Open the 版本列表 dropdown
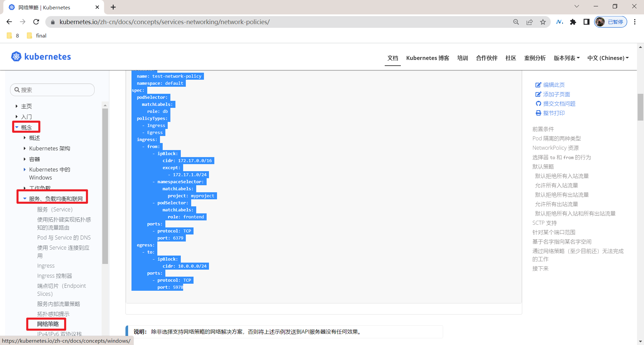The image size is (644, 345). [x=567, y=58]
